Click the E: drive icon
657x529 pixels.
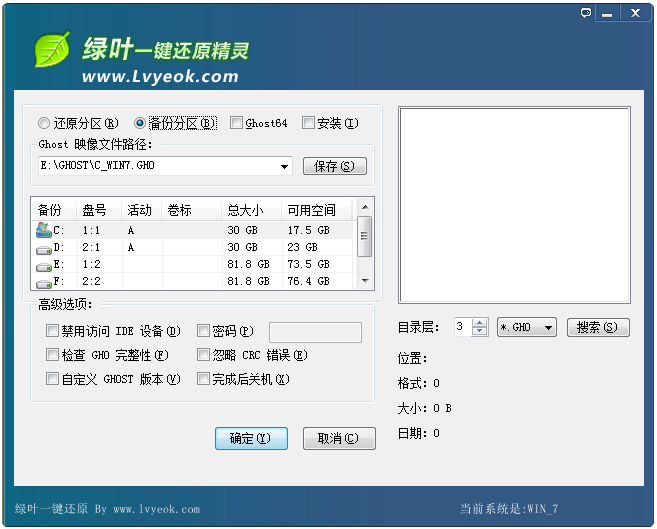point(44,266)
